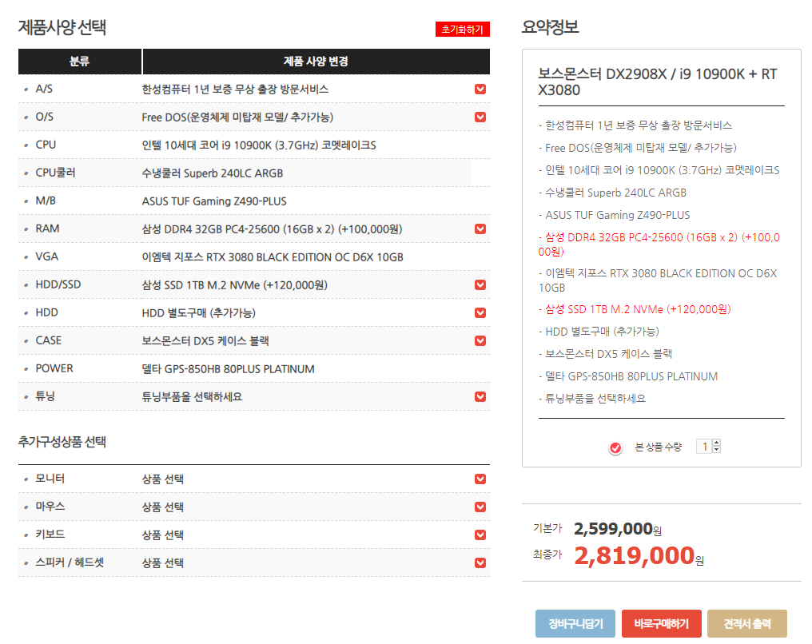The height and width of the screenshot is (644, 812).
Task: Click the 제품사양 선택 heading
Action: click(62, 27)
